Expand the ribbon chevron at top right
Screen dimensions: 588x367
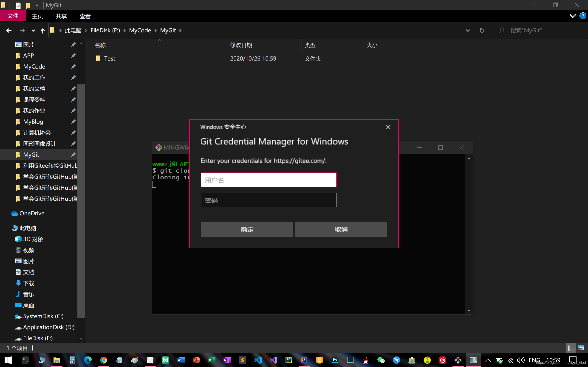point(572,16)
